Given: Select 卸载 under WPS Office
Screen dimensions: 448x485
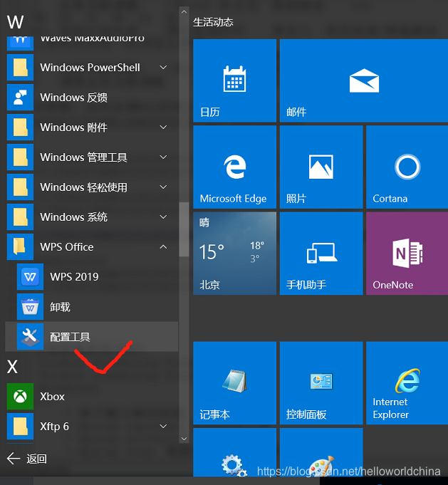Looking at the screenshot, I should click(x=92, y=307).
